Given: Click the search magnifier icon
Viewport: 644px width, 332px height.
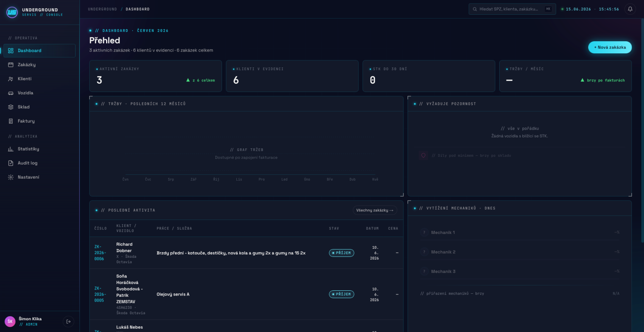Looking at the screenshot, I should point(475,9).
